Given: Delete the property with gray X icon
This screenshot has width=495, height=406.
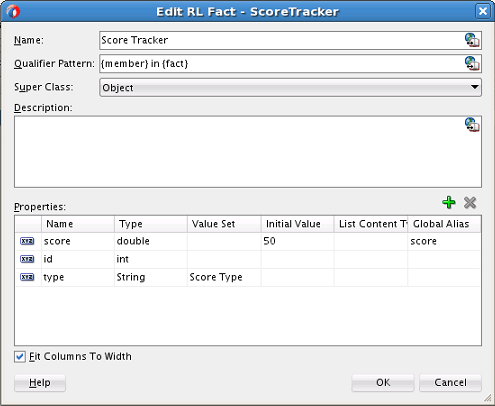Looking at the screenshot, I should 470,202.
